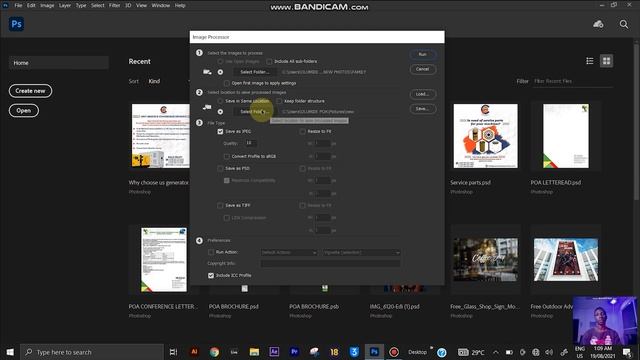640x360 pixels.
Task: Click Cancel in Image Processor dialog
Action: pos(423,69)
